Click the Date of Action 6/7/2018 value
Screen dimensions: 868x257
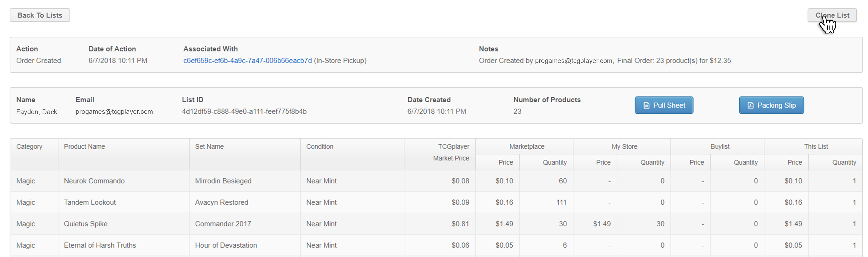[x=118, y=61]
